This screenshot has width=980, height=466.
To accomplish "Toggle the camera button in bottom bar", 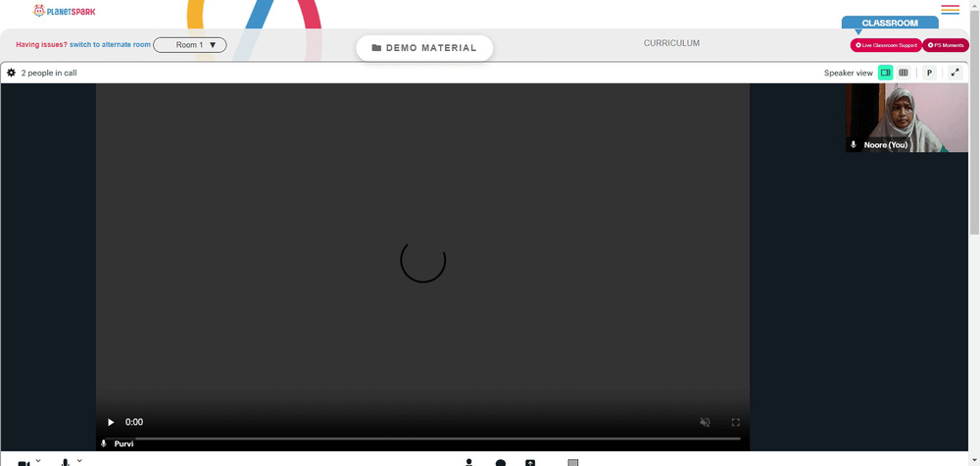I will pos(24,463).
